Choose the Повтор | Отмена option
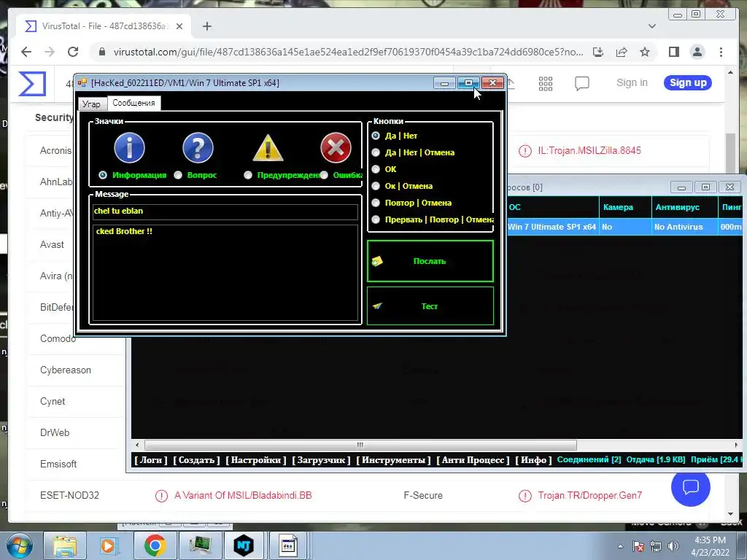This screenshot has height=560, width=747. click(376, 203)
